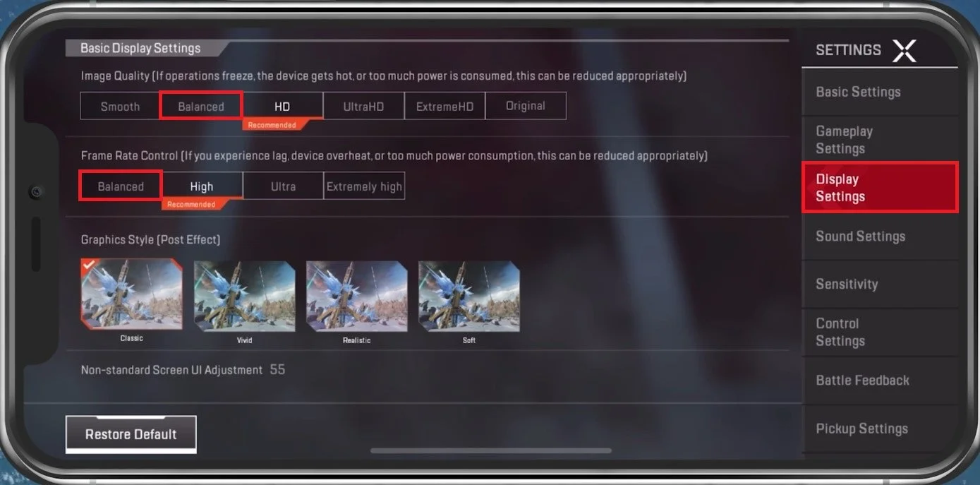The width and height of the screenshot is (980, 485).
Task: Pick the Realistic graphics style thumbnail
Action: [356, 297]
